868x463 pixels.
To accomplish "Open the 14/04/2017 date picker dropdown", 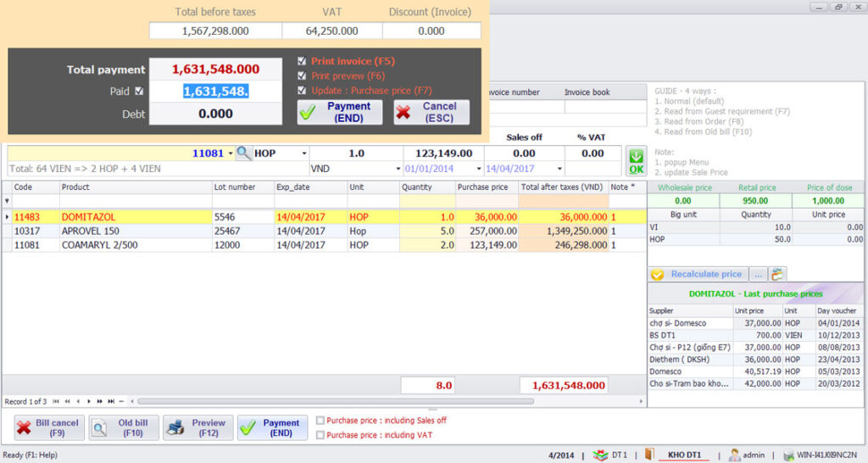I will coord(552,169).
